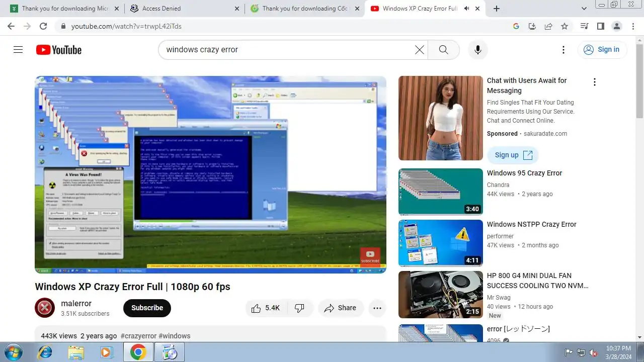The width and height of the screenshot is (644, 362).
Task: Open Google icon in address bar
Action: point(516,26)
